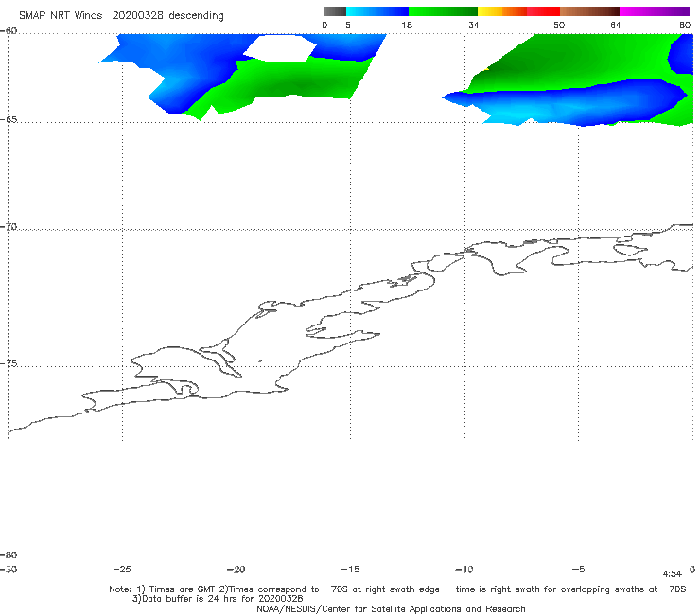Click the NOAA/NESDIS credit line

click(x=391, y=609)
